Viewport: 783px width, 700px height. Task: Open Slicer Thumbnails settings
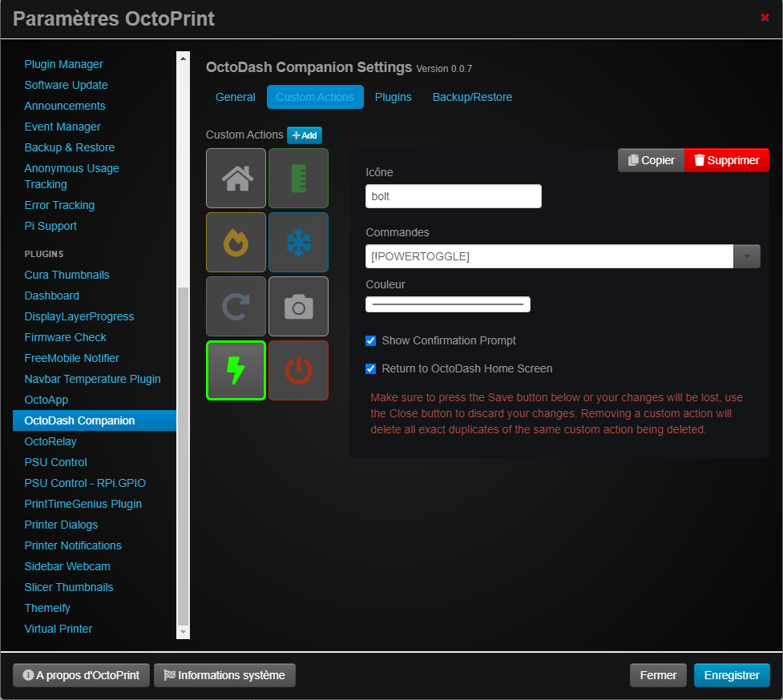click(x=69, y=588)
